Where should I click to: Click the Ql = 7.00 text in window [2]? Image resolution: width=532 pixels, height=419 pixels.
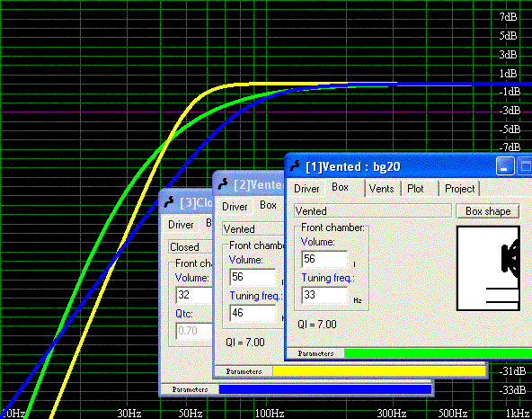[245, 343]
